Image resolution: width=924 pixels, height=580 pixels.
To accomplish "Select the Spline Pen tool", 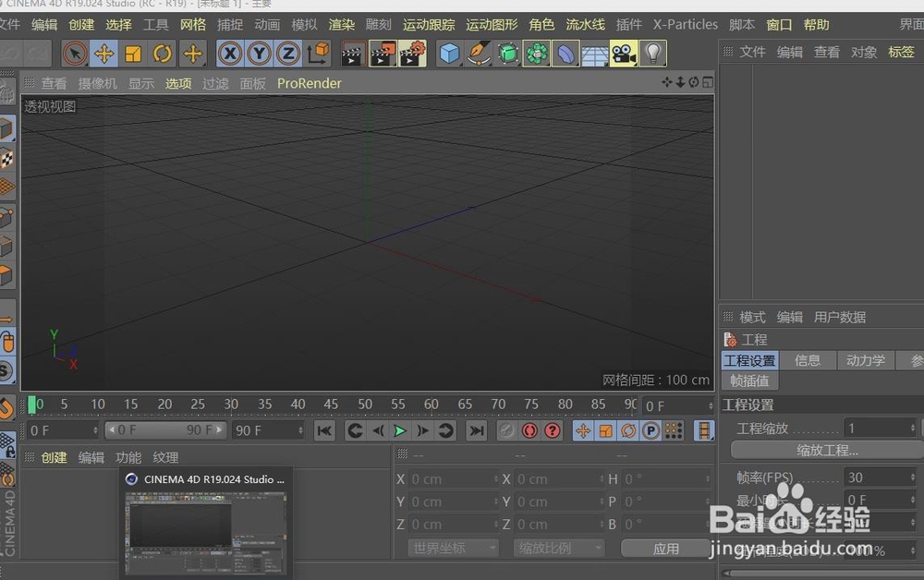I will [x=479, y=54].
